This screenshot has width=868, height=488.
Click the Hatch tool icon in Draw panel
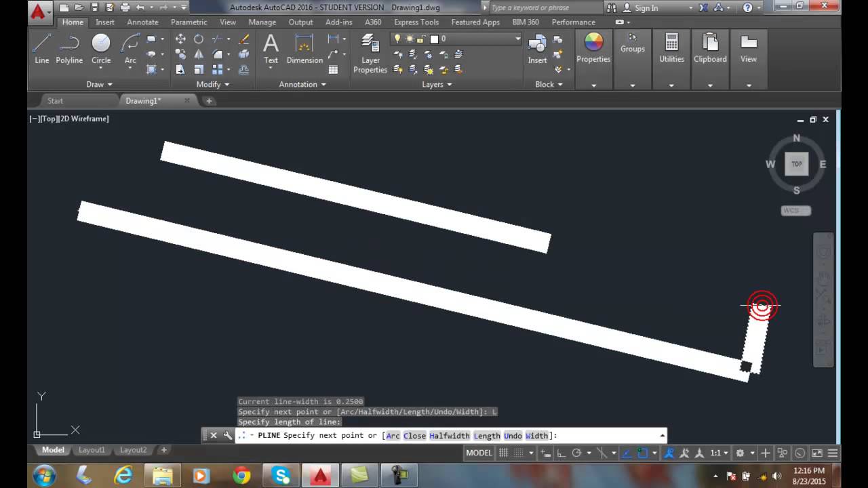point(151,69)
